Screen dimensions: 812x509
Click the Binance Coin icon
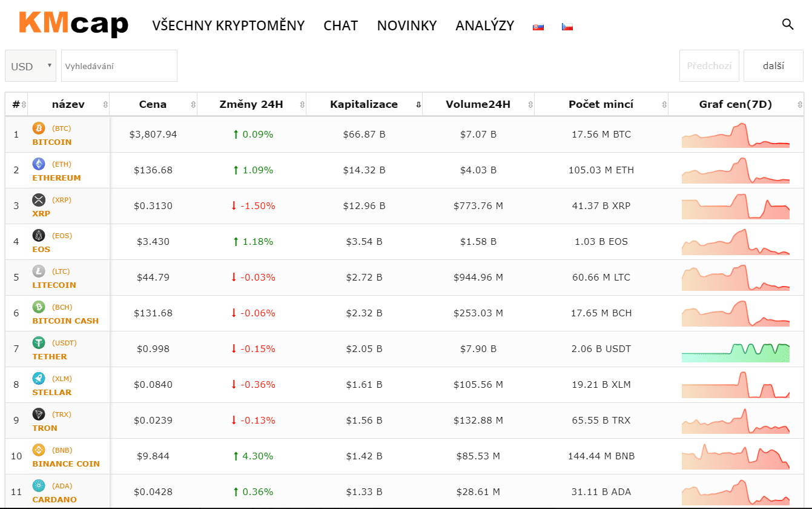[x=39, y=450]
